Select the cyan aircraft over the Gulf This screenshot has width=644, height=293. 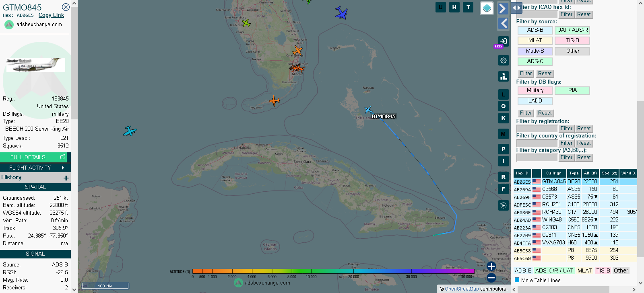point(130,131)
